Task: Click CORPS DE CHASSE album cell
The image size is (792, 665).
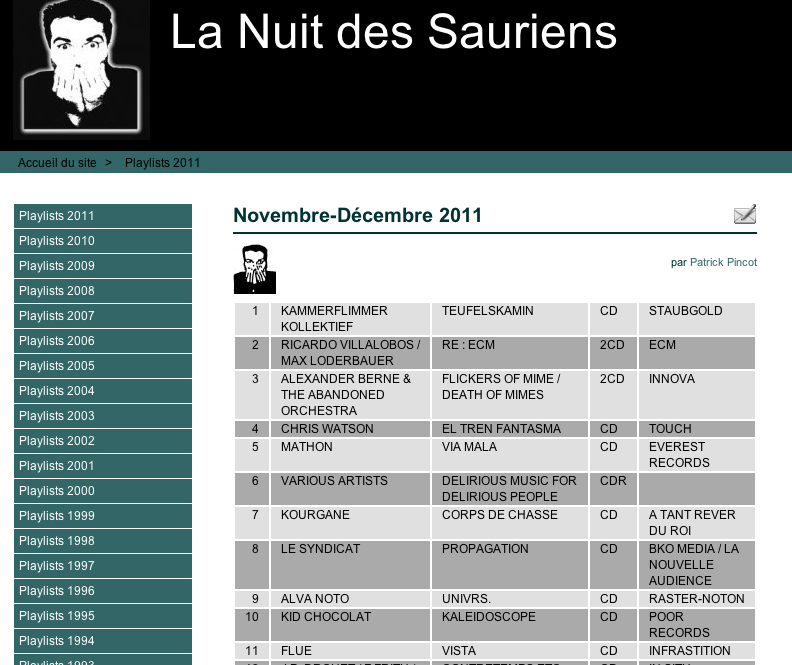Action: click(x=510, y=523)
